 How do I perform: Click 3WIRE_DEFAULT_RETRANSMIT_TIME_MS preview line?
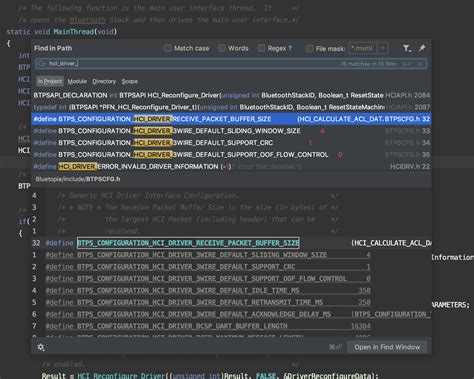(x=208, y=302)
